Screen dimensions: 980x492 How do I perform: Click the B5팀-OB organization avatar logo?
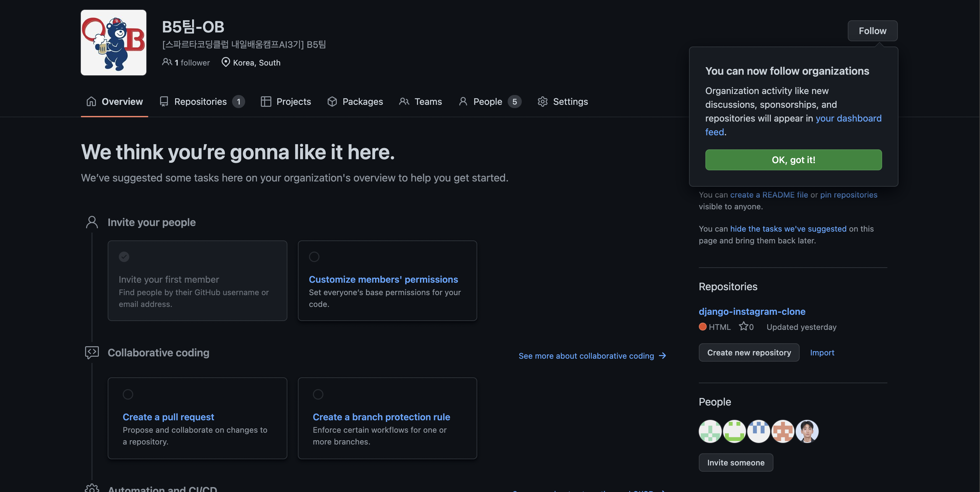coord(113,43)
